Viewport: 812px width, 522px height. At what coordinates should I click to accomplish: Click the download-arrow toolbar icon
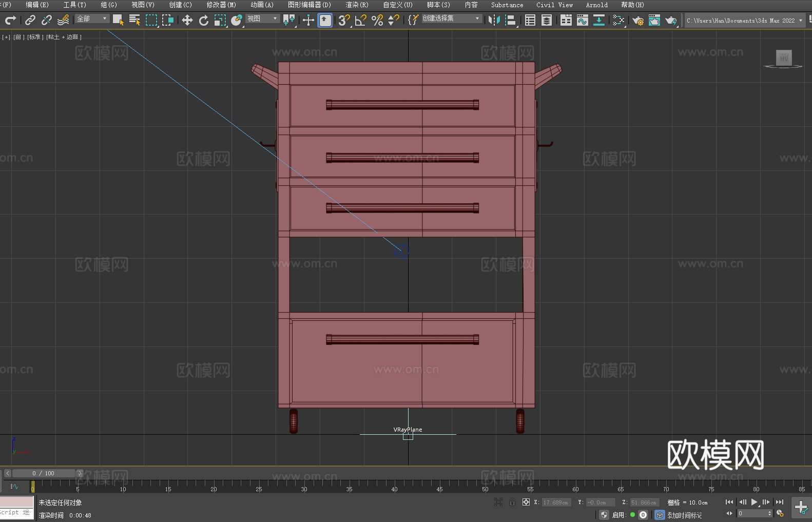click(599, 20)
